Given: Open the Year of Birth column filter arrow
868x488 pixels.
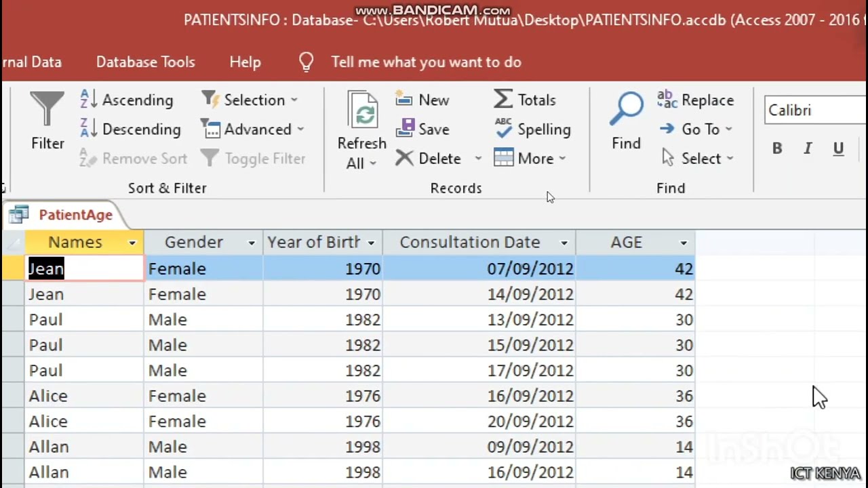Looking at the screenshot, I should tap(371, 243).
